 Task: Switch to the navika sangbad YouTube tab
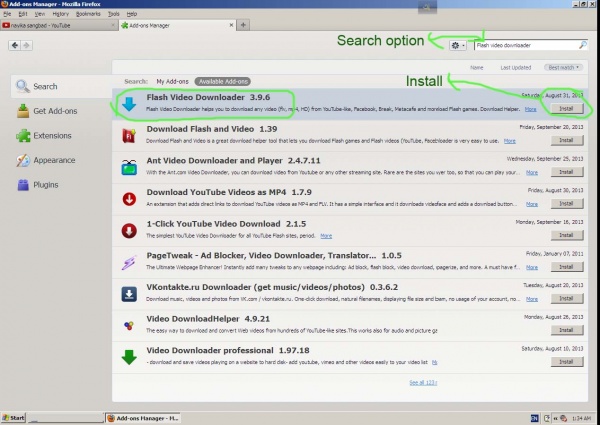pyautogui.click(x=59, y=25)
